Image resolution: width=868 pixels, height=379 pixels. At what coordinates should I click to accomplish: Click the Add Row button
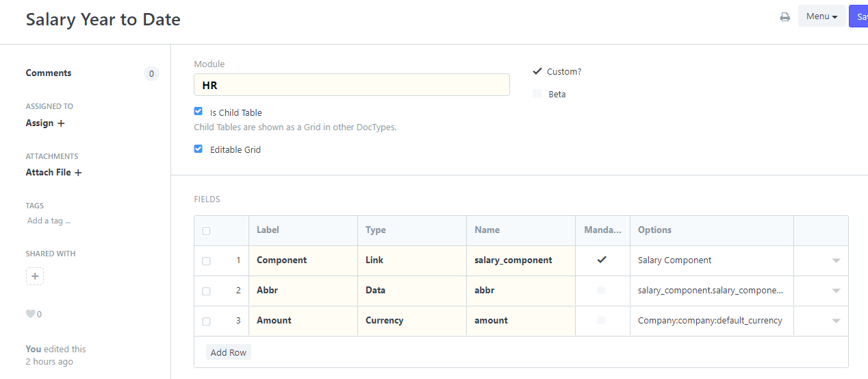click(x=229, y=352)
